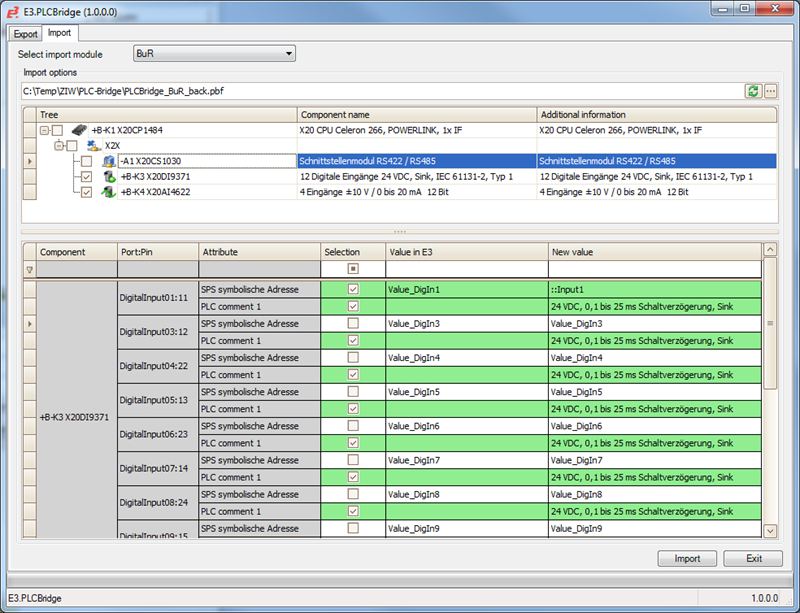Click the green refresh icon beside file path
This screenshot has width=800, height=613.
(753, 91)
